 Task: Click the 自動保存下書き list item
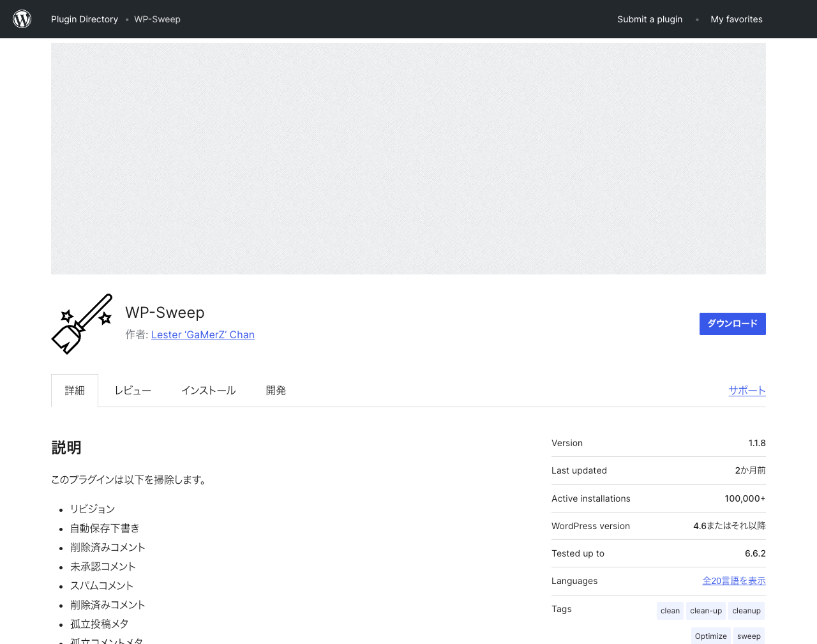pos(105,528)
